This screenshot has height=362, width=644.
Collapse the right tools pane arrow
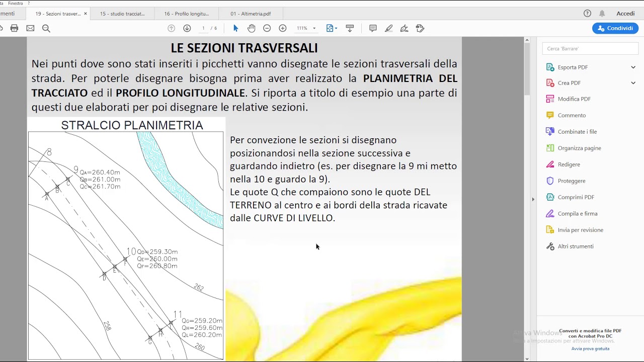[x=533, y=199]
